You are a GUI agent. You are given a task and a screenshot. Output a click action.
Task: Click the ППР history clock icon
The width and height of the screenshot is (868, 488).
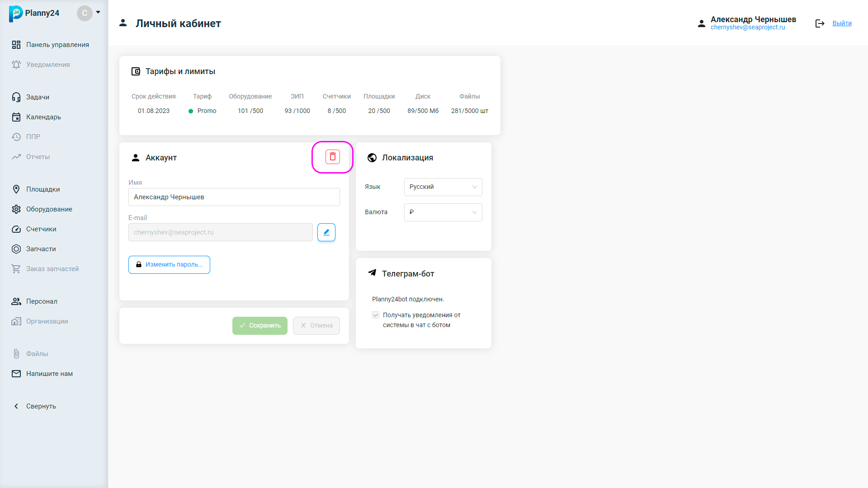[x=16, y=137]
